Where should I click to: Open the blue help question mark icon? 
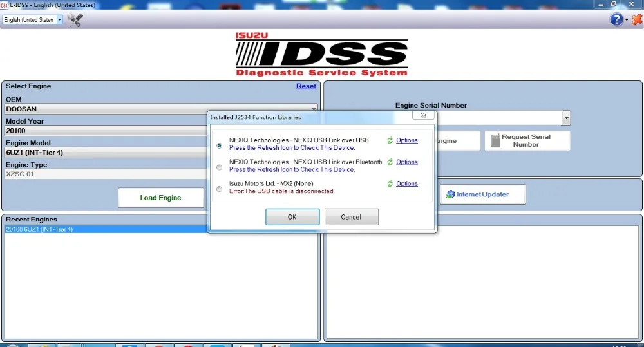616,19
